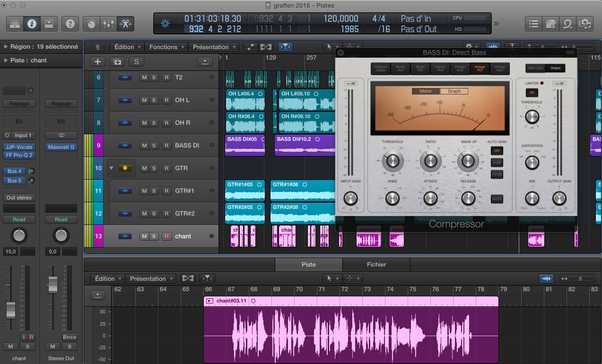
Task: Select the chant#03.11 region header
Action: pyautogui.click(x=351, y=301)
